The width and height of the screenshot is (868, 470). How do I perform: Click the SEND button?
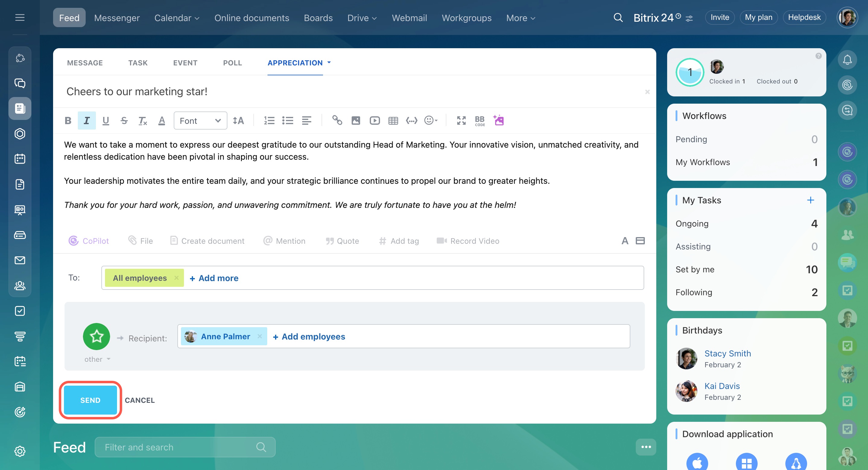click(x=90, y=400)
